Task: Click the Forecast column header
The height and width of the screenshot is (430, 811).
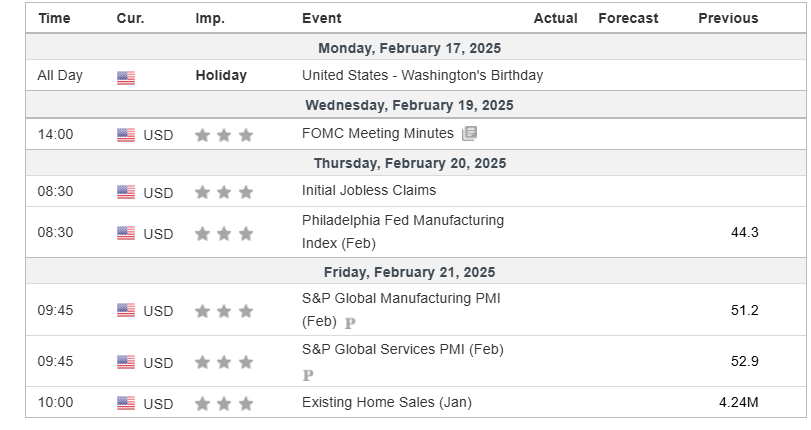Action: point(628,18)
